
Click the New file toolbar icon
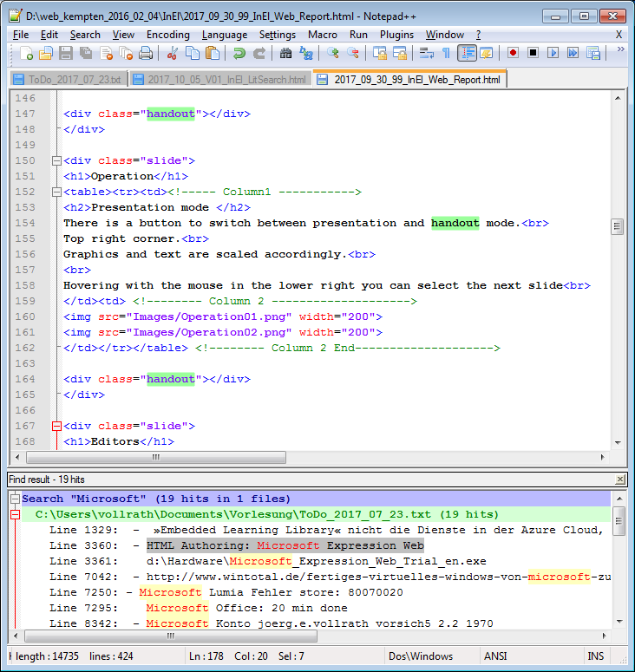click(26, 54)
